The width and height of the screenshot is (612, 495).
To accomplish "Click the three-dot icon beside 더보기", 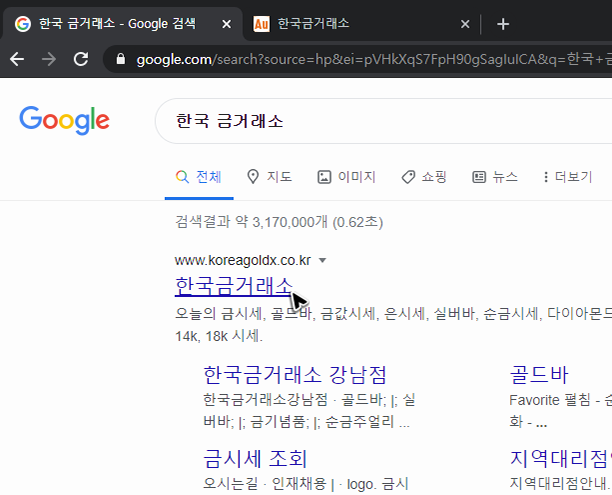I will (546, 177).
